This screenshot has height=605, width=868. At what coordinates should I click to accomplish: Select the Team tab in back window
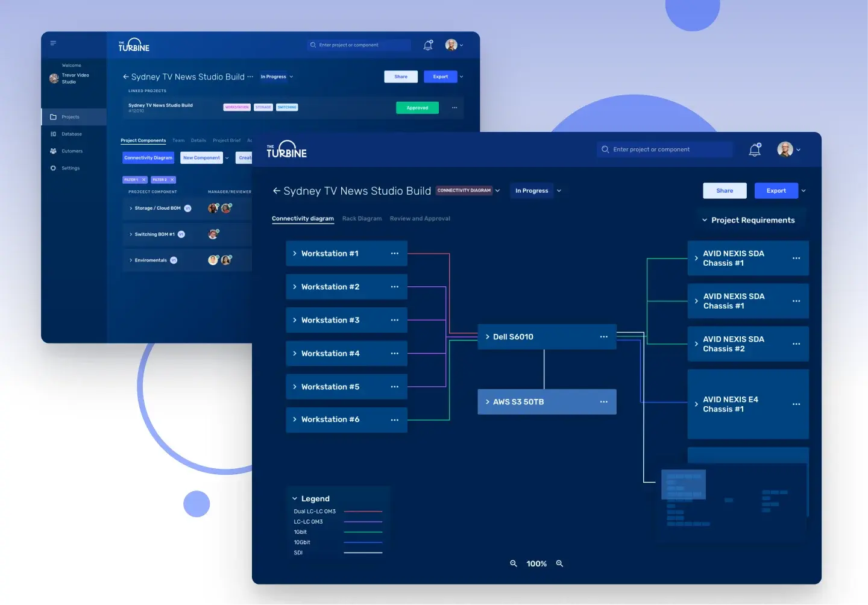(178, 140)
